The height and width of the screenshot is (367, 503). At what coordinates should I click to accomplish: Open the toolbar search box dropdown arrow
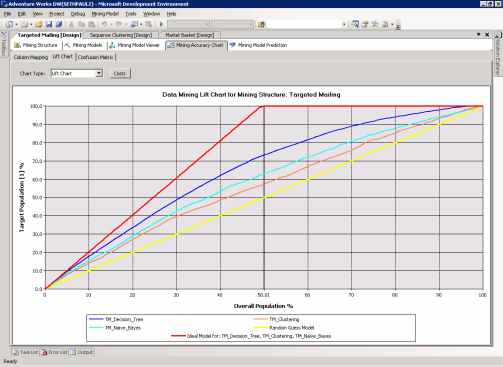344,24
